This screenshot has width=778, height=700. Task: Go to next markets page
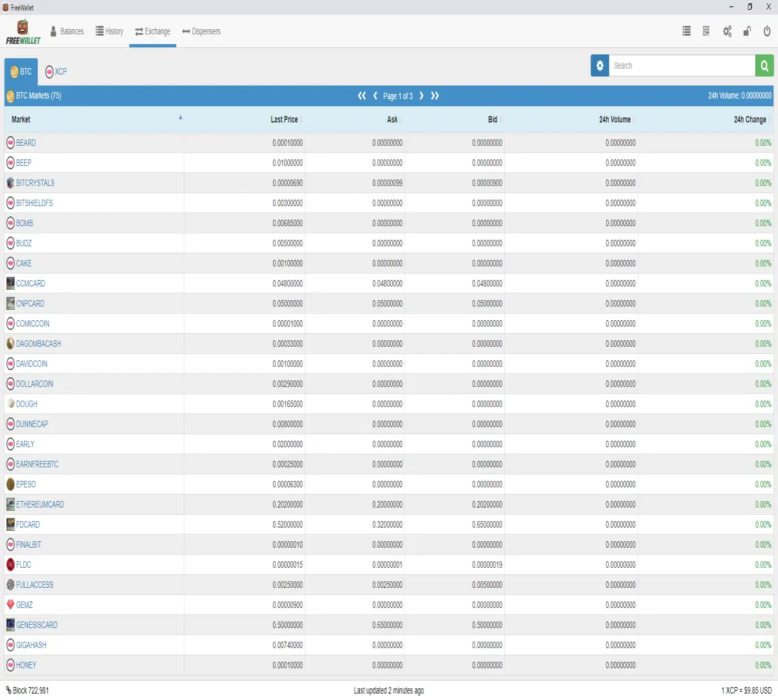coord(421,96)
